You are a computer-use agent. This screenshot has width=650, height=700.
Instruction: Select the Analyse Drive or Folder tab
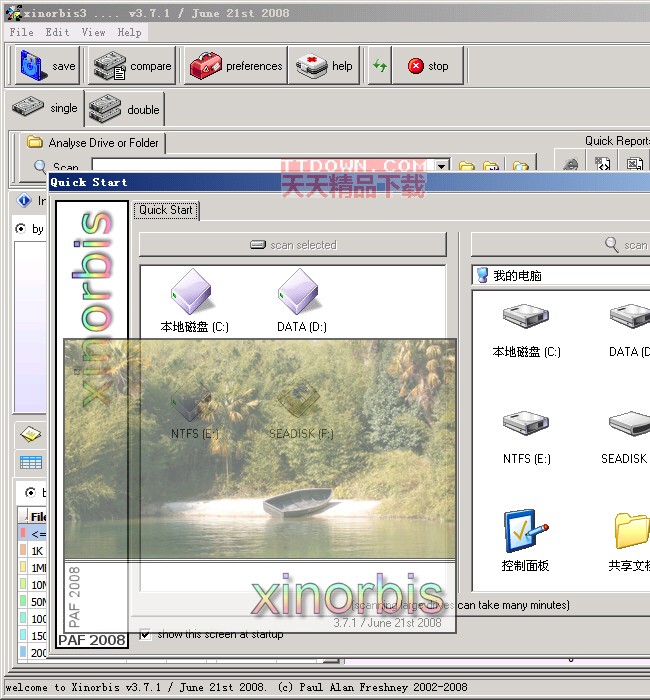(93, 143)
